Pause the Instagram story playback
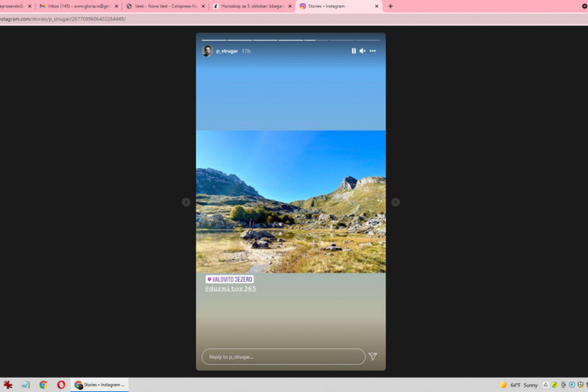Screen dimensions: 588x392 click(353, 51)
